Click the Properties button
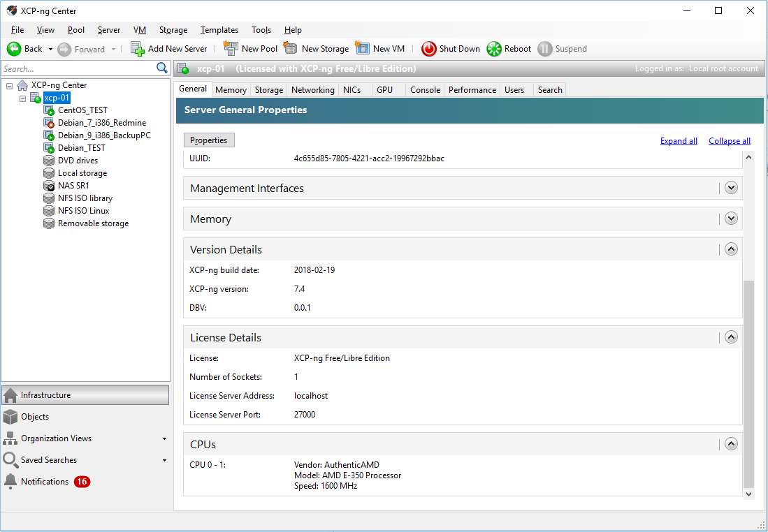 coord(209,140)
